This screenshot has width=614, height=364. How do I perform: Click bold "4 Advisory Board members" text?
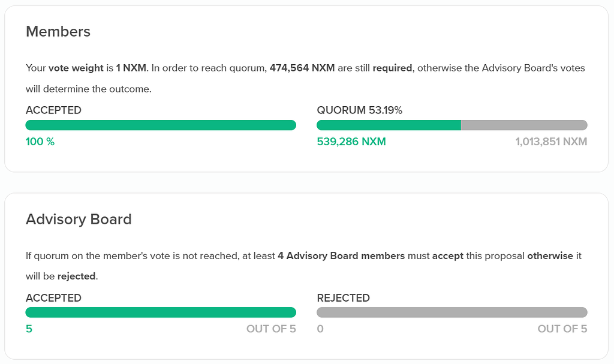coord(341,255)
